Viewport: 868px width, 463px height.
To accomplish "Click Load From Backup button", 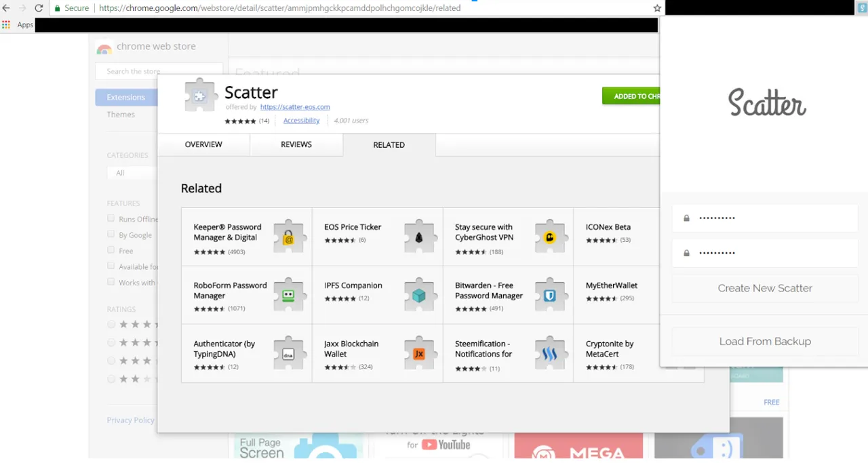I will point(765,342).
